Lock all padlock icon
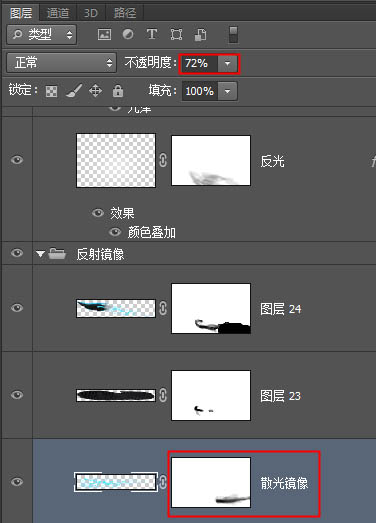The height and width of the screenshot is (523, 376). 117,91
